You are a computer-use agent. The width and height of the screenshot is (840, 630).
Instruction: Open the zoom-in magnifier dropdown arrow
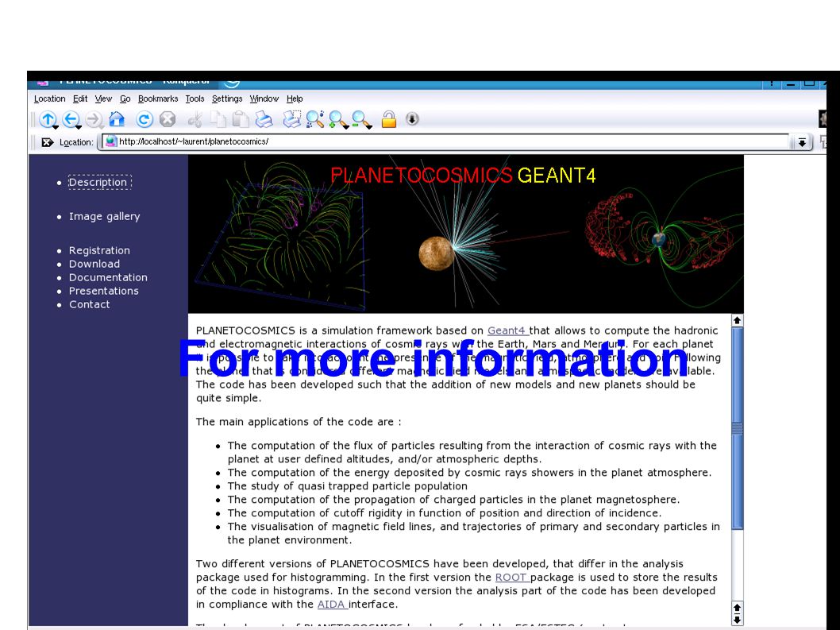[345, 127]
